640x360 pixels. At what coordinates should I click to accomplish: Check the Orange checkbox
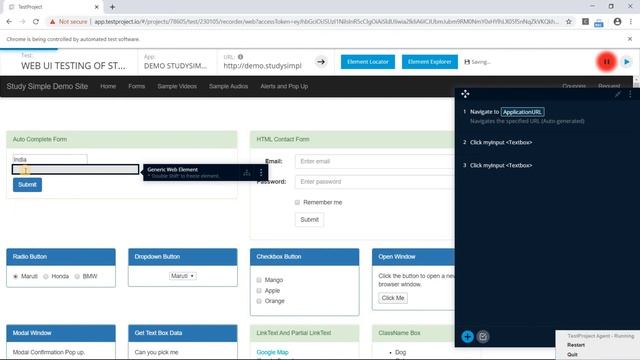click(x=259, y=301)
